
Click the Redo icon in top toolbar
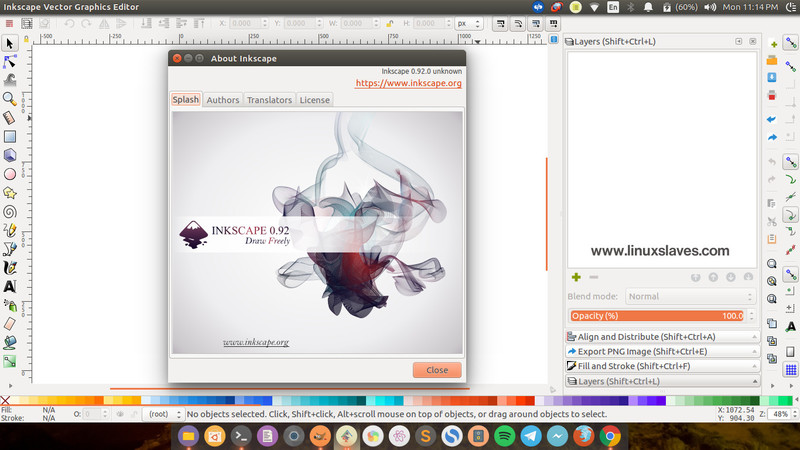tap(86, 23)
